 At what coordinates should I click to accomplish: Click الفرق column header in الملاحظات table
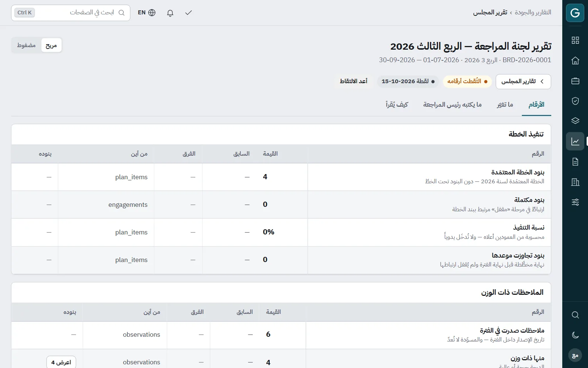coord(197,312)
